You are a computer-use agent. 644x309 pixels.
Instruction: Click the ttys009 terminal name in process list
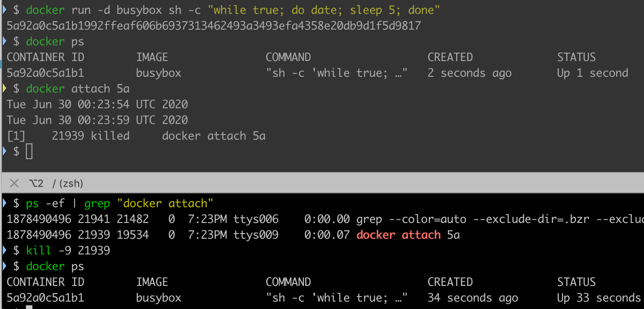click(x=256, y=235)
